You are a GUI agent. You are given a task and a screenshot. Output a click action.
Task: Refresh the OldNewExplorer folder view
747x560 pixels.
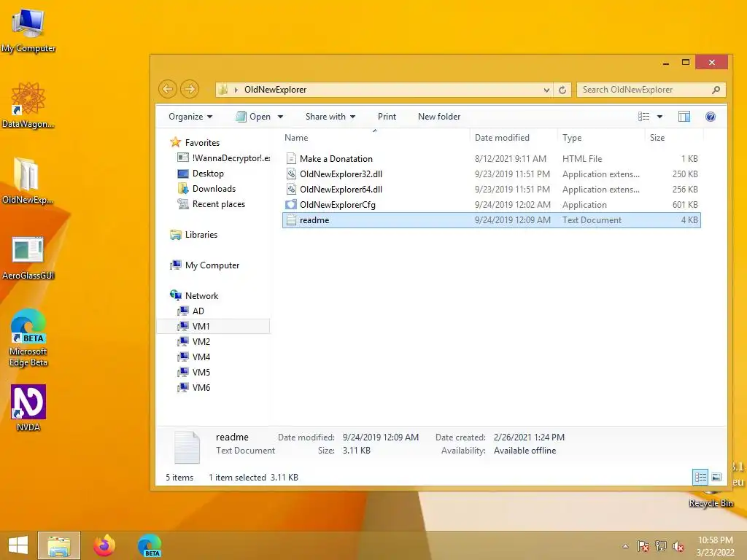click(x=562, y=90)
